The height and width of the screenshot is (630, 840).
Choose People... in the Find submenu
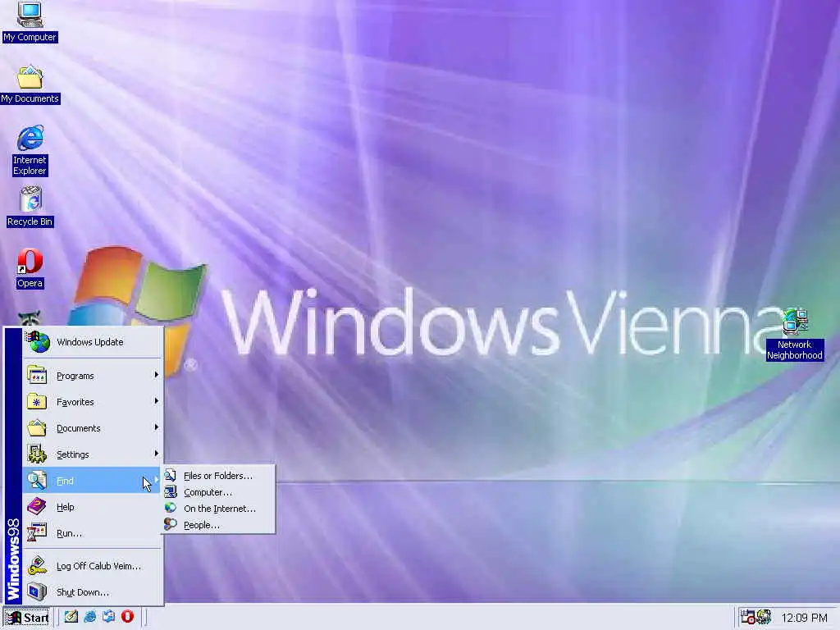pos(218,525)
